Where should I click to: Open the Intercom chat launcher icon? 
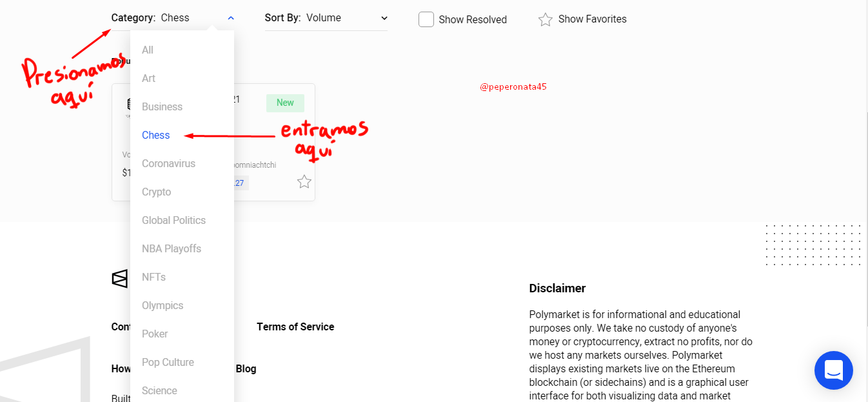pyautogui.click(x=834, y=370)
